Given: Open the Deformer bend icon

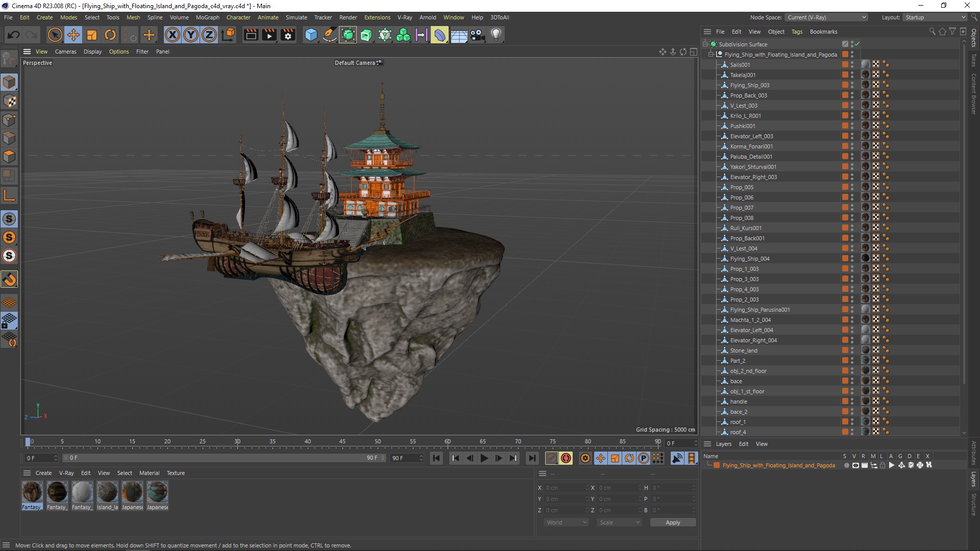Looking at the screenshot, I should [x=439, y=35].
